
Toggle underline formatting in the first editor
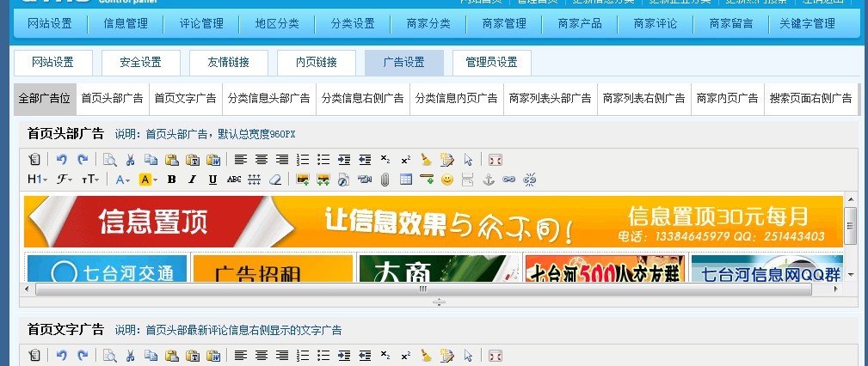coord(212,180)
